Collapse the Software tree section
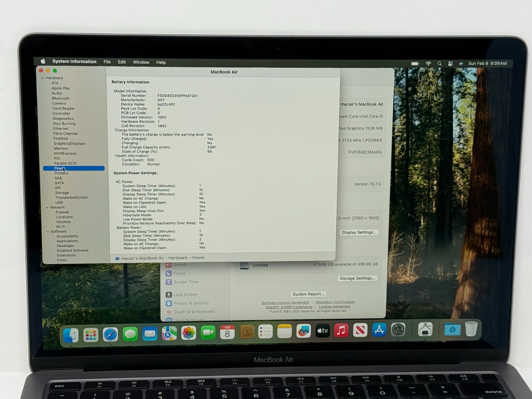This screenshot has width=532, height=399. (48, 231)
